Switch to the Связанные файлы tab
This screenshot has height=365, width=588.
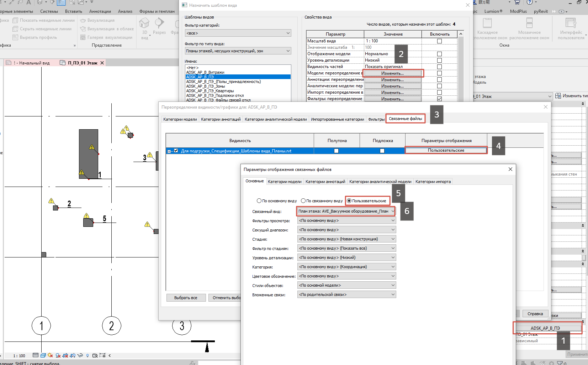click(x=405, y=119)
